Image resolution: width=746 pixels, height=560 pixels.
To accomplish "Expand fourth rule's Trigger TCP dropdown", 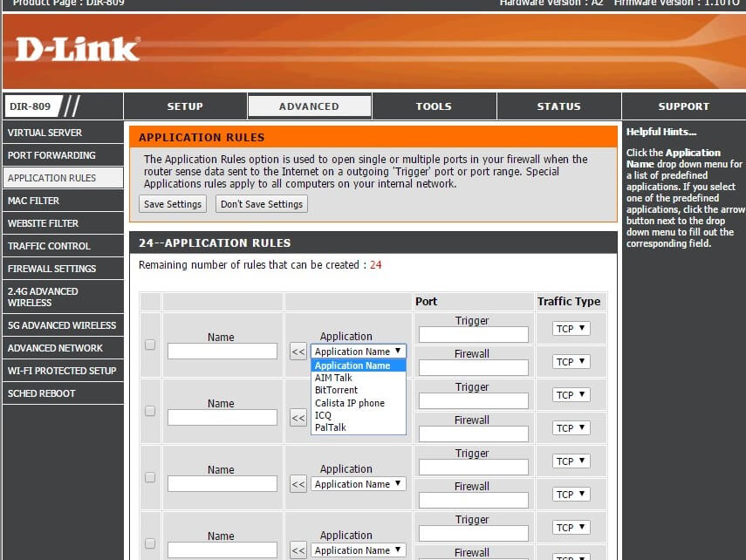I will [571, 527].
